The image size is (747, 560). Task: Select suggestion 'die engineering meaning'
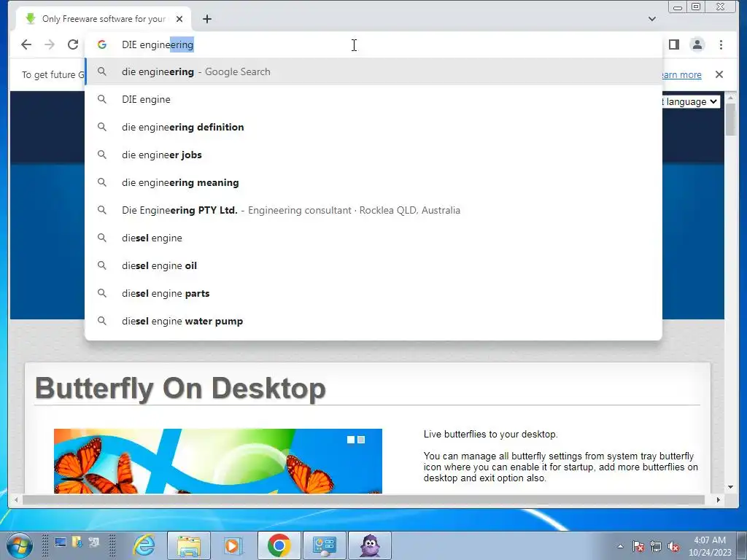click(373, 182)
